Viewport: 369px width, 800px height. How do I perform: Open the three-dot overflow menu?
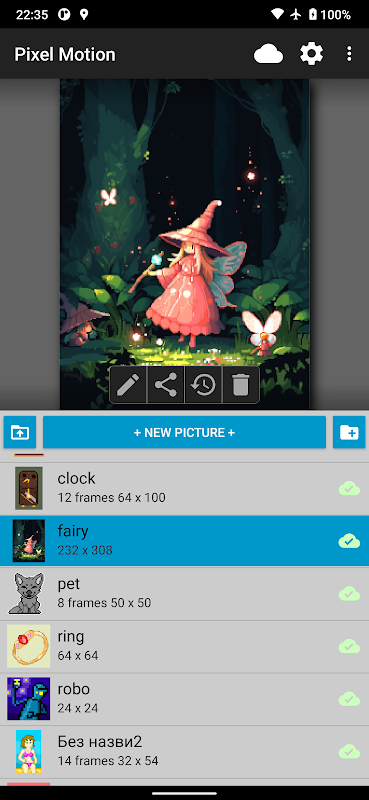point(349,54)
